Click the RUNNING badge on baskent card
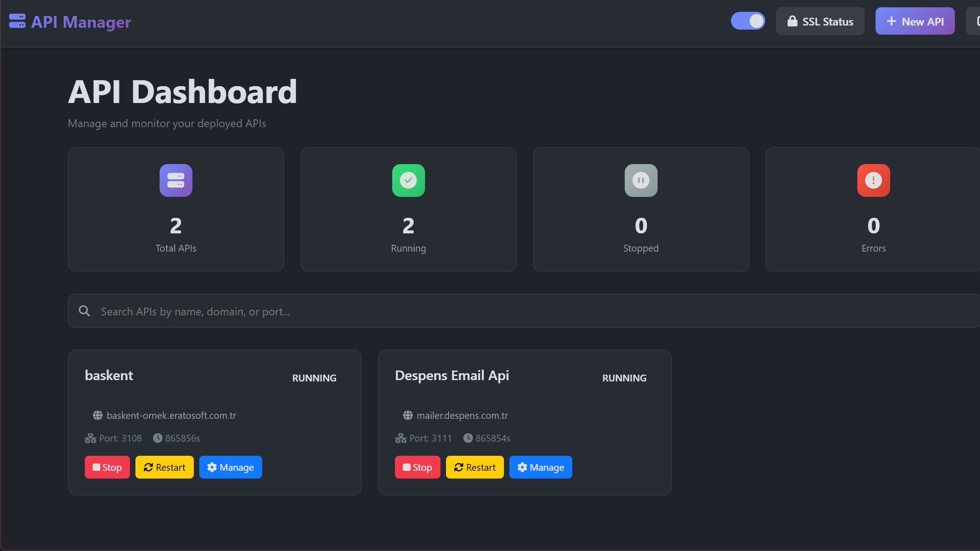Viewport: 980px width, 551px height. click(314, 378)
